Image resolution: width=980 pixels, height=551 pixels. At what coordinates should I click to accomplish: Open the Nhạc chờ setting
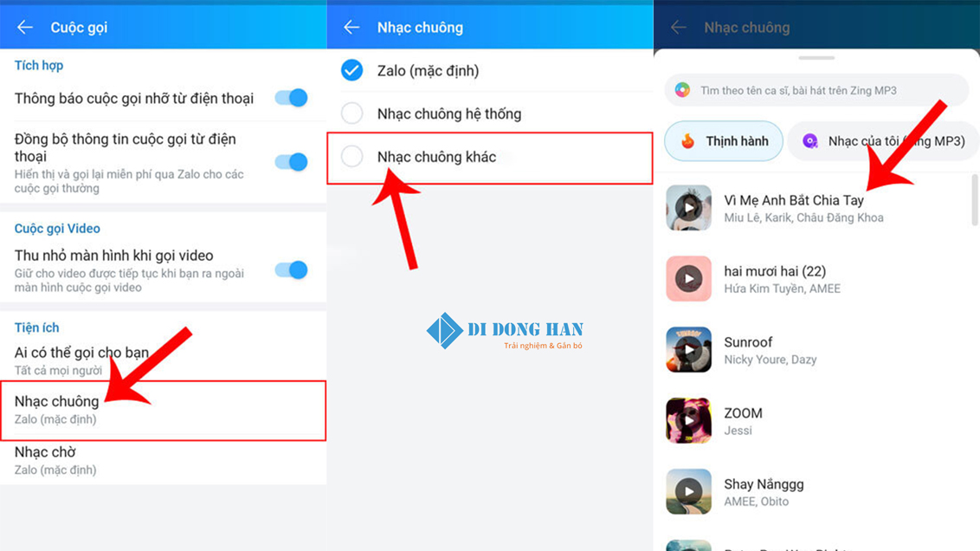click(163, 460)
